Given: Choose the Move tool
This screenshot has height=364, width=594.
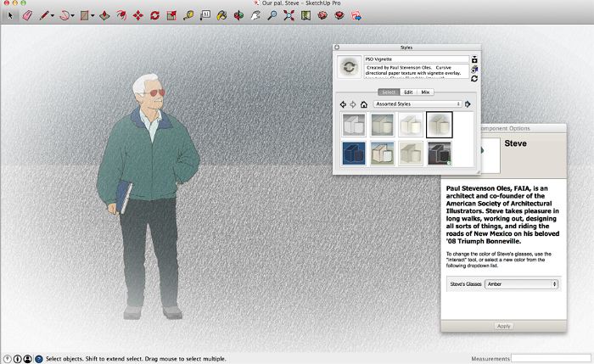Looking at the screenshot, I should tap(137, 15).
